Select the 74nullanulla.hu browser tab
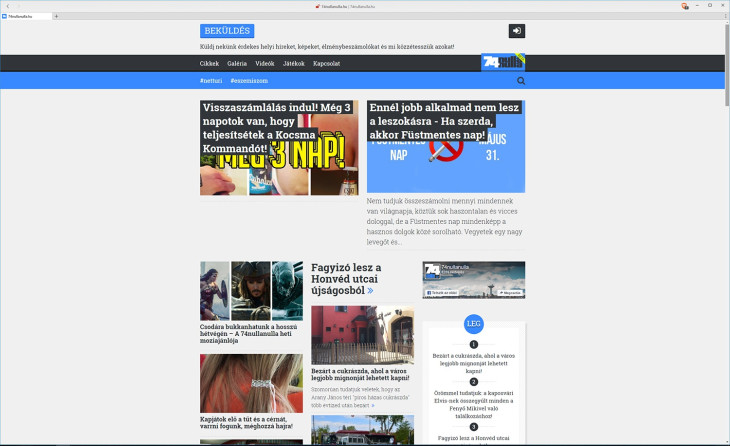This screenshot has height=446, width=730. pos(26,16)
